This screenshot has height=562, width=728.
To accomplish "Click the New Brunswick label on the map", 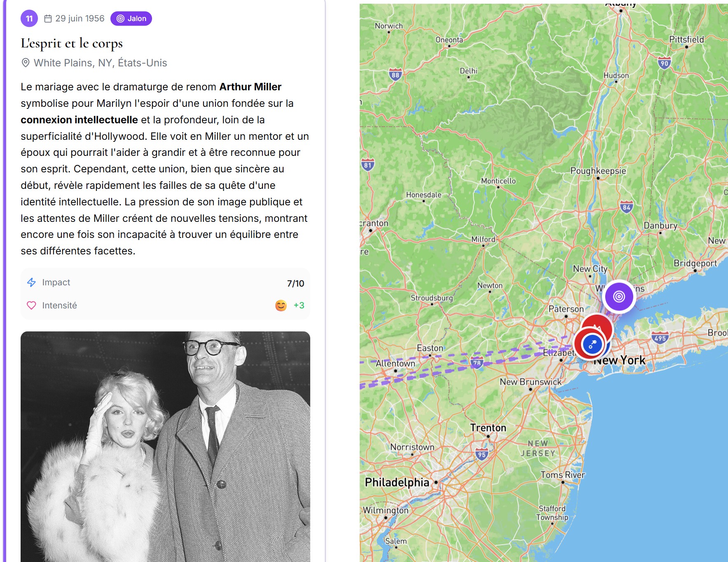I will click(x=531, y=382).
